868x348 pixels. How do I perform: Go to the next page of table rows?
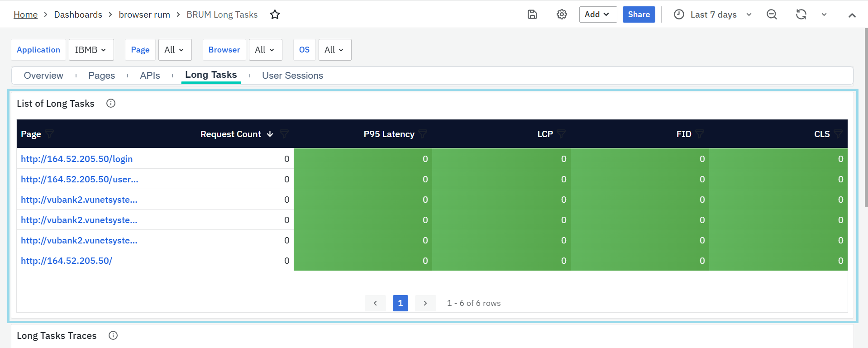point(425,303)
